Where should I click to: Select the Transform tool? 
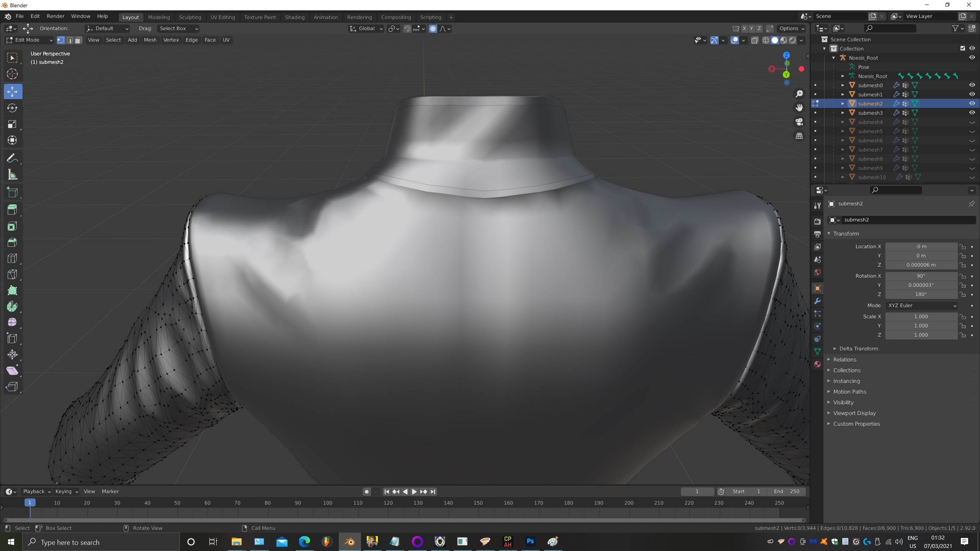[x=12, y=140]
